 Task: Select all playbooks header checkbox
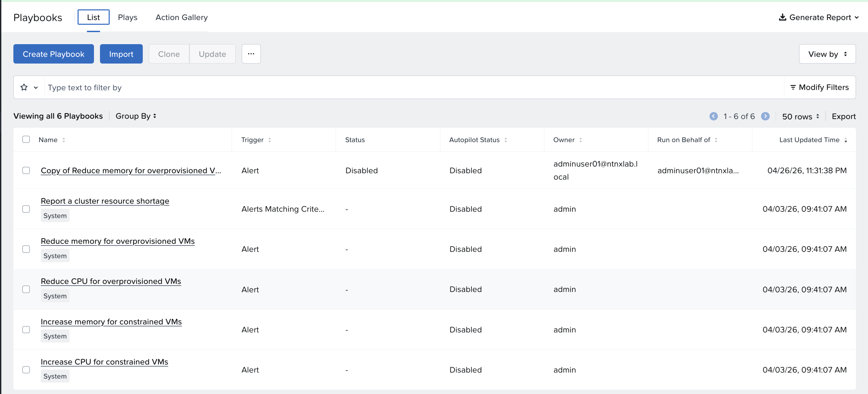click(26, 139)
